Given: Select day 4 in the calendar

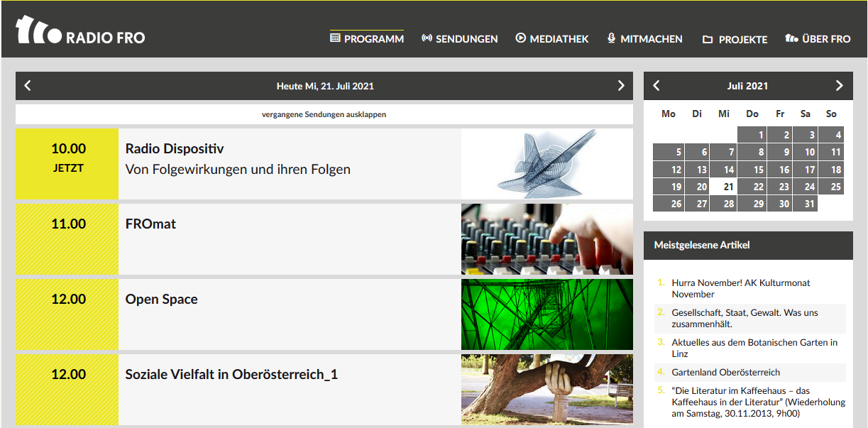Looking at the screenshot, I should [x=831, y=134].
